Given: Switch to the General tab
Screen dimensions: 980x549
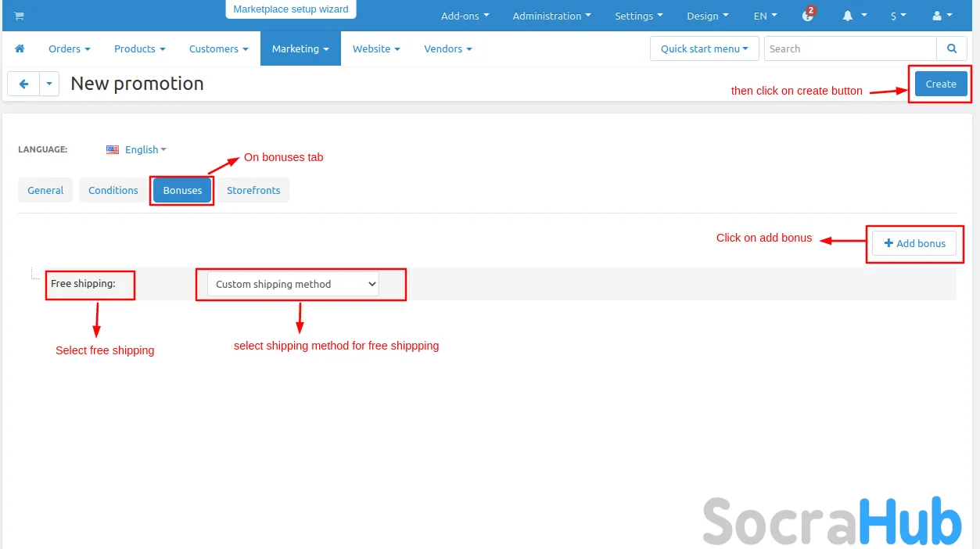Looking at the screenshot, I should click(45, 190).
